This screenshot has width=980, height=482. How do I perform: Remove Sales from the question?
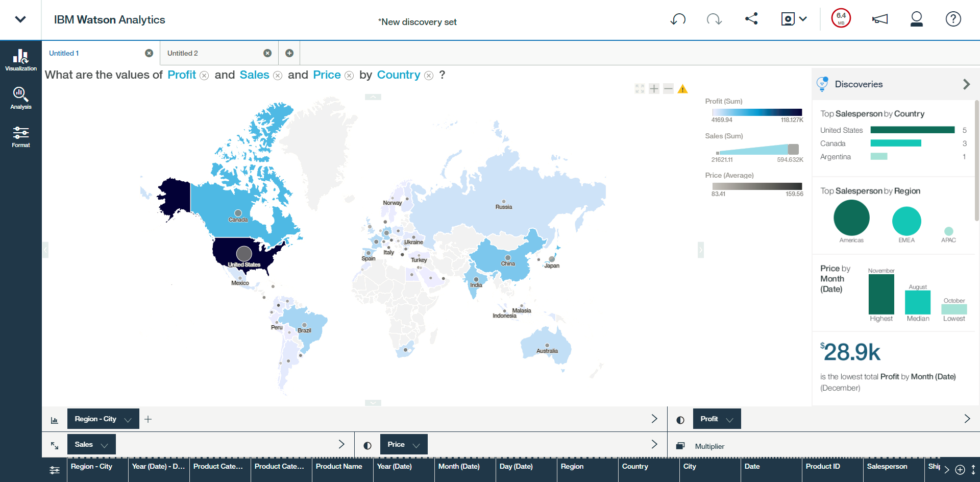[x=278, y=76]
